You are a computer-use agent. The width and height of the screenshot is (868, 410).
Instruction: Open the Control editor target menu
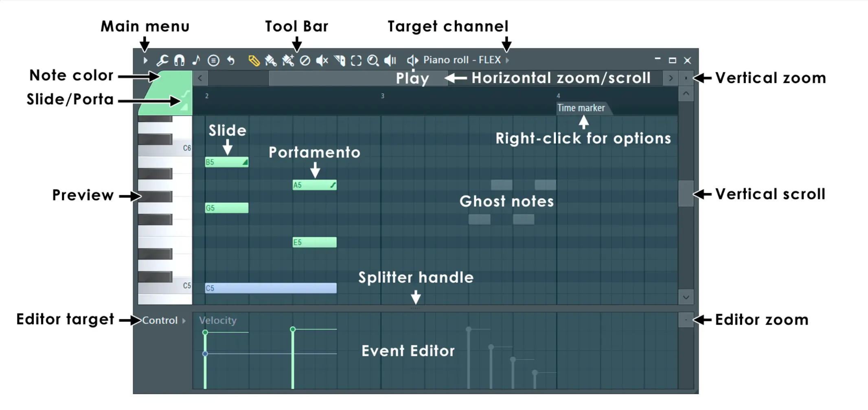163,321
